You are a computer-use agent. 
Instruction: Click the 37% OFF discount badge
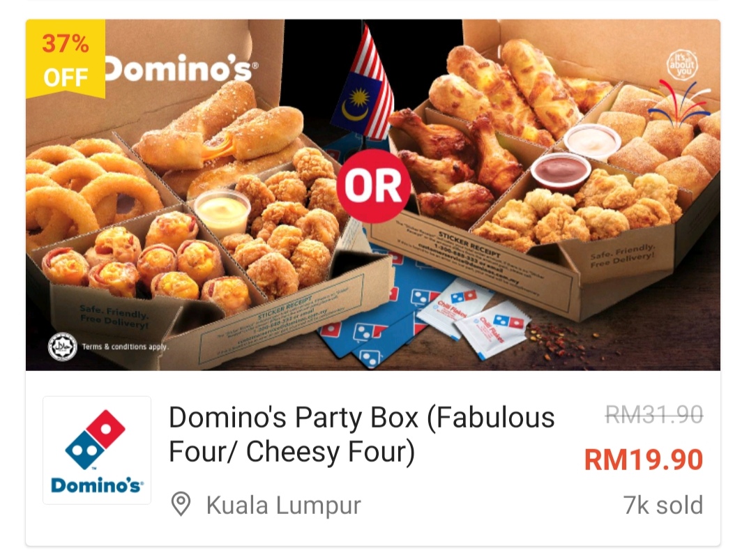[x=66, y=59]
